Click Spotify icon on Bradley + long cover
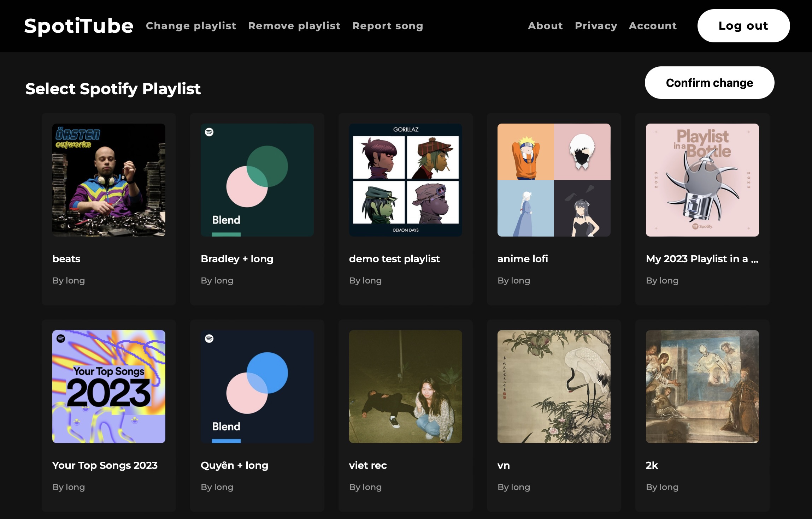 209,132
